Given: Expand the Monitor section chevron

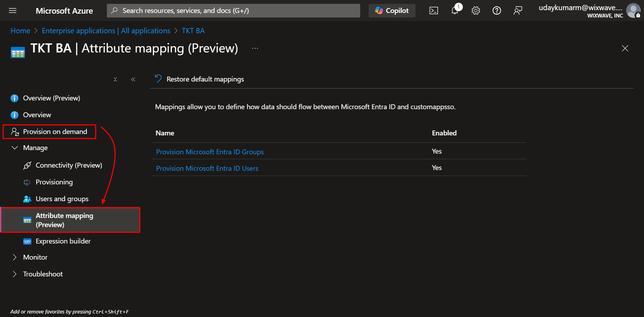Looking at the screenshot, I should 14,257.
